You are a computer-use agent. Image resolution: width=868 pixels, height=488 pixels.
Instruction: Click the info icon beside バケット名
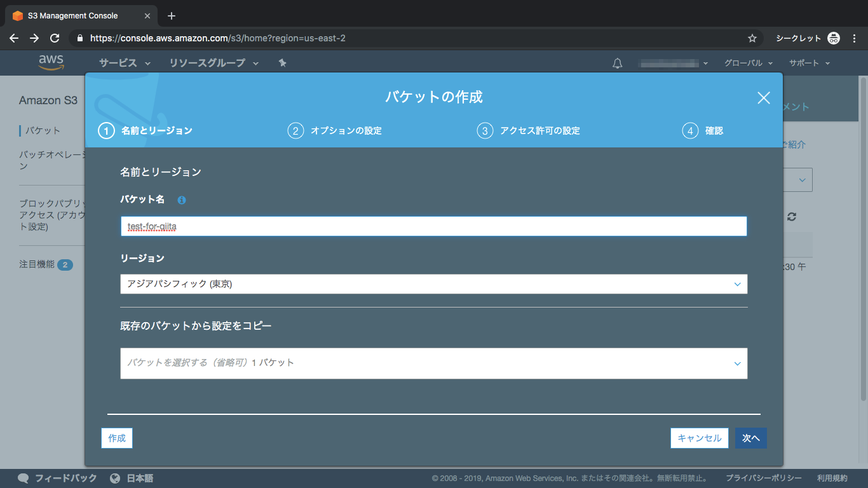coord(182,200)
